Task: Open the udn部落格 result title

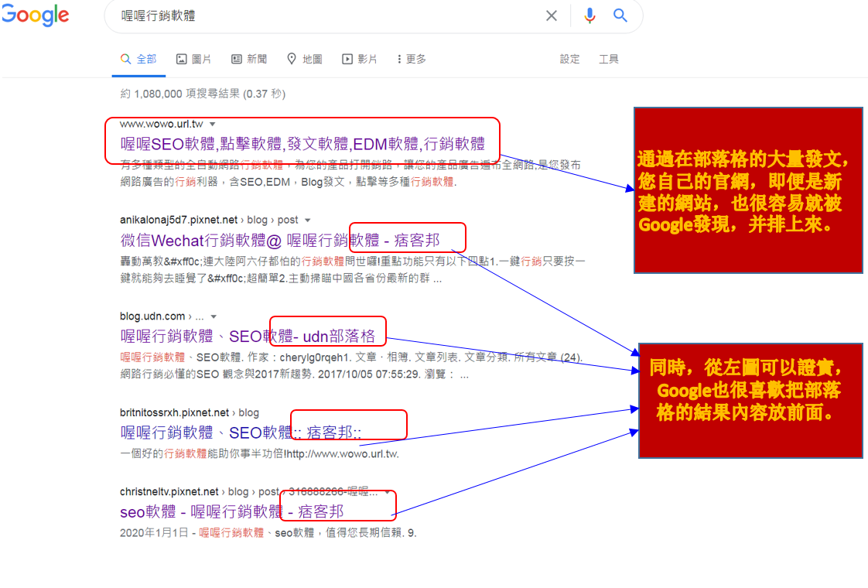Action: point(248,336)
